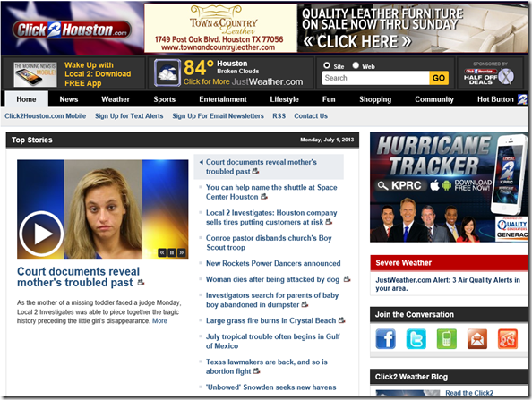Image resolution: width=532 pixels, height=400 pixels.
Task: Click the Half Off Deals sponsor logo
Action: pos(489,76)
